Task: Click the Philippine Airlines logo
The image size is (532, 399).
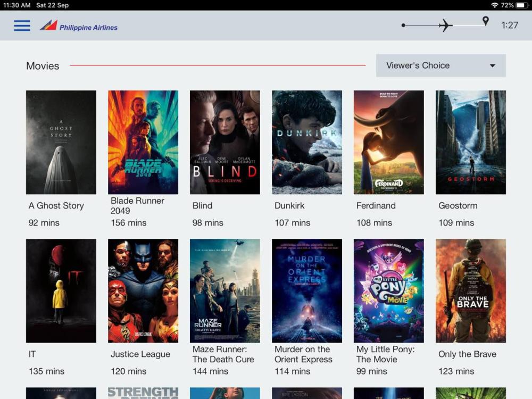Action: tap(79, 26)
